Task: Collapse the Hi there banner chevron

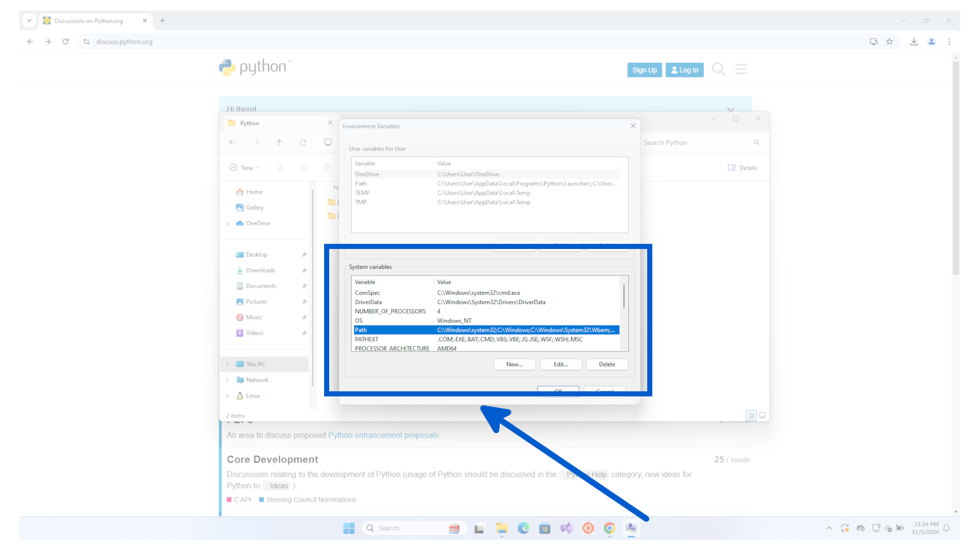Action: (x=730, y=109)
